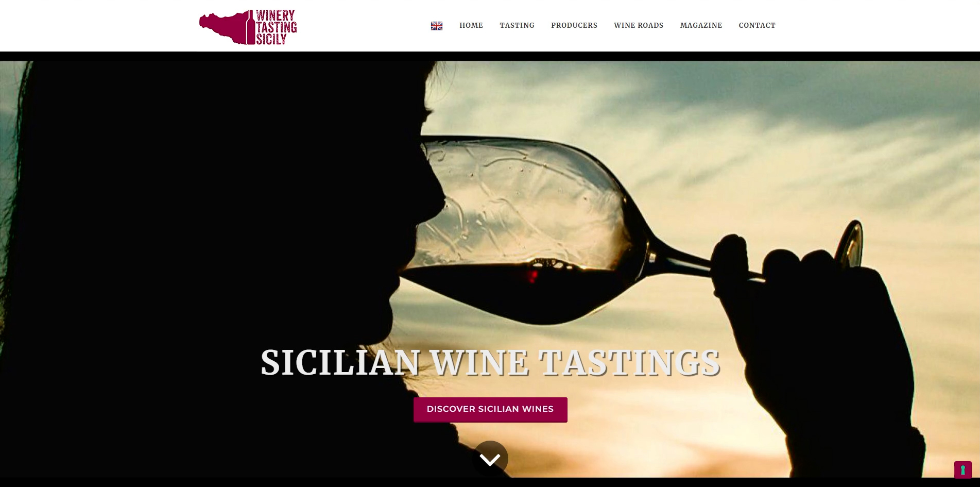Open the privacy widget icon in corner
Viewport: 980px width, 487px height.
[962, 470]
